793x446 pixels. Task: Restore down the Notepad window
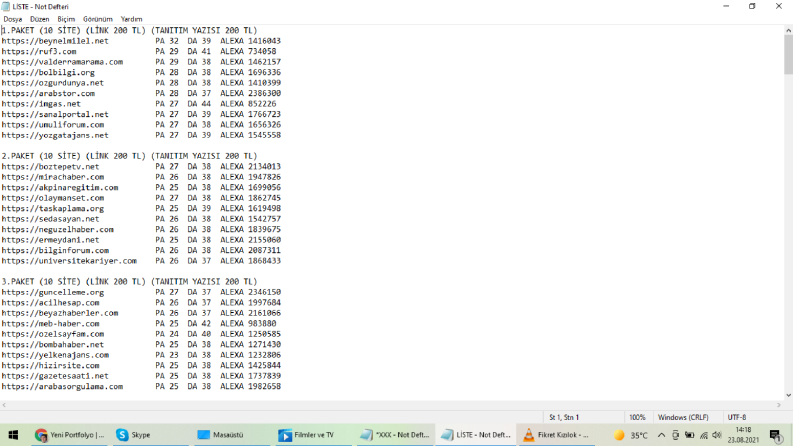(752, 7)
